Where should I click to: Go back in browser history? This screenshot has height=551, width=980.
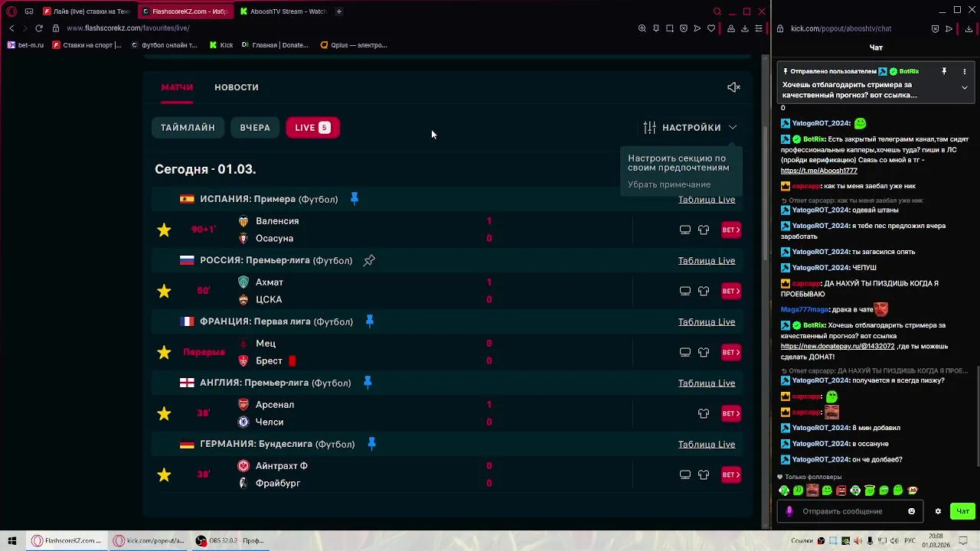(11, 28)
